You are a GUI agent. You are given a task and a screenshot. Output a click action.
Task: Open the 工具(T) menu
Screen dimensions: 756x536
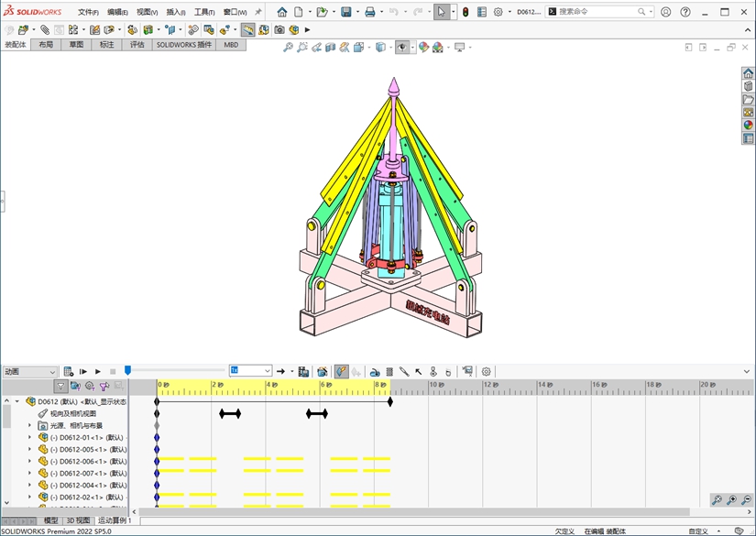203,13
